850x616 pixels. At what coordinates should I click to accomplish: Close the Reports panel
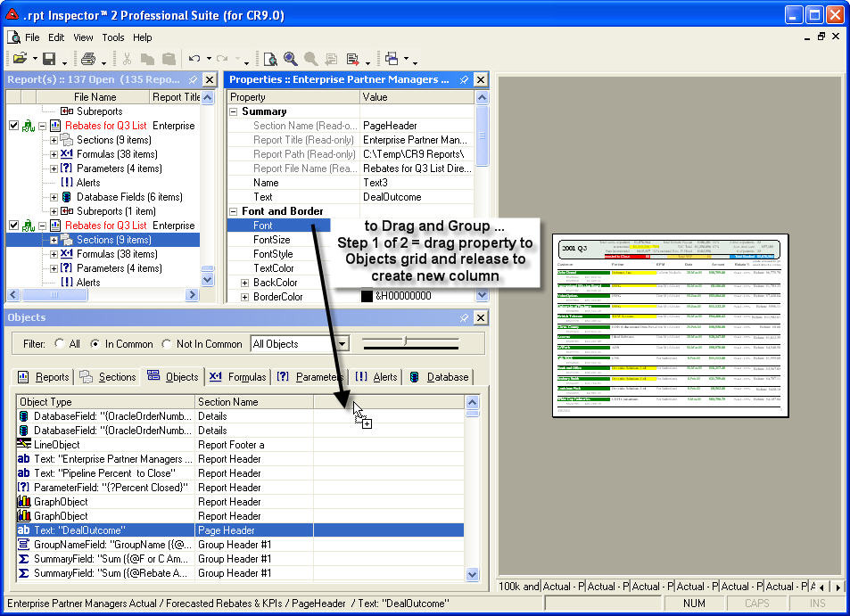(x=210, y=79)
